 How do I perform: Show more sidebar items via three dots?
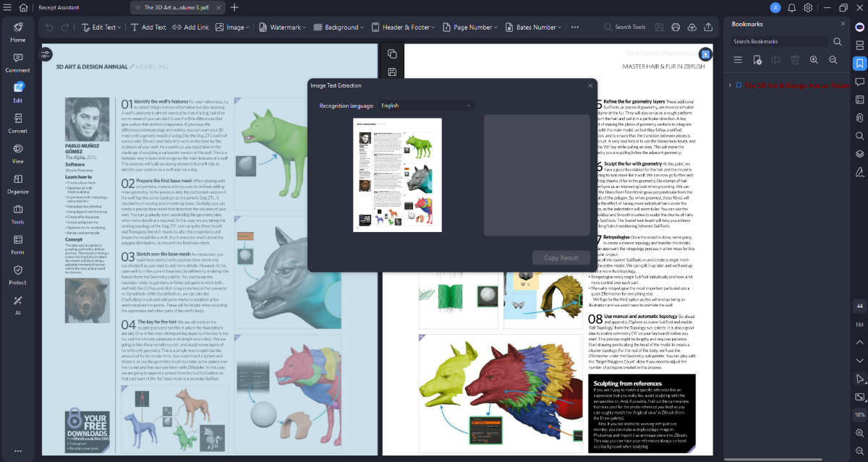(17, 450)
